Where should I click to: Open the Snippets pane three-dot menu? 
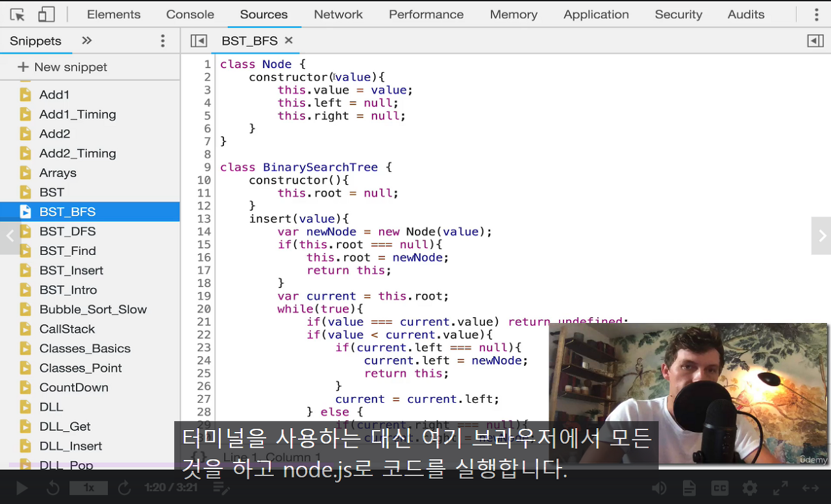(162, 41)
